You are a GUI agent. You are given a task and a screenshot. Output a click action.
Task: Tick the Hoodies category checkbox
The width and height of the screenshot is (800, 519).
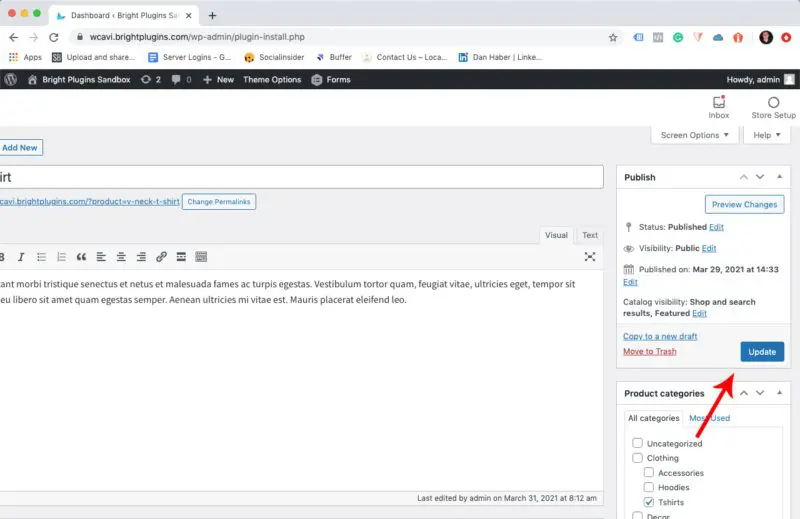[649, 487]
